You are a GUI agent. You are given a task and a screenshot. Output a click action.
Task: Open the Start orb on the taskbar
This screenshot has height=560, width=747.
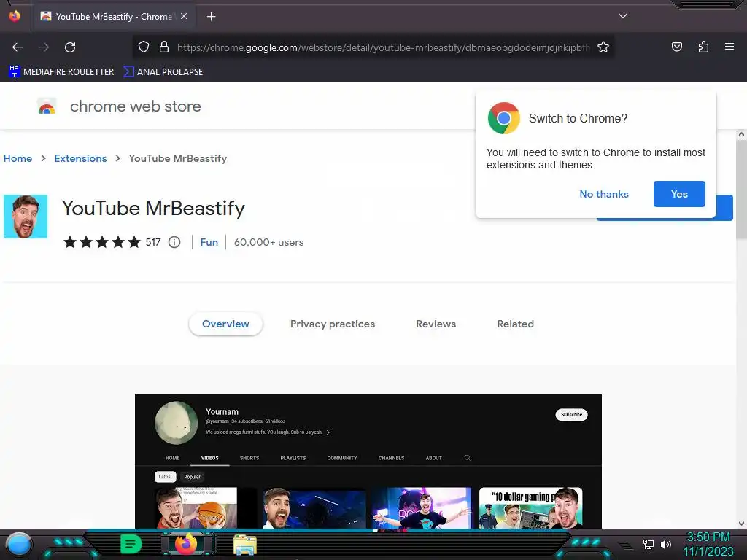click(19, 545)
